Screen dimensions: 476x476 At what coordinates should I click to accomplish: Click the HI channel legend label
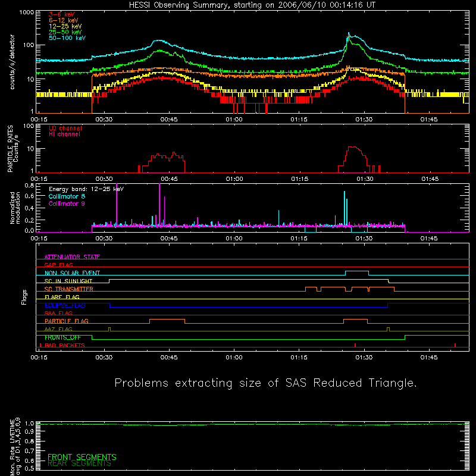coord(64,134)
